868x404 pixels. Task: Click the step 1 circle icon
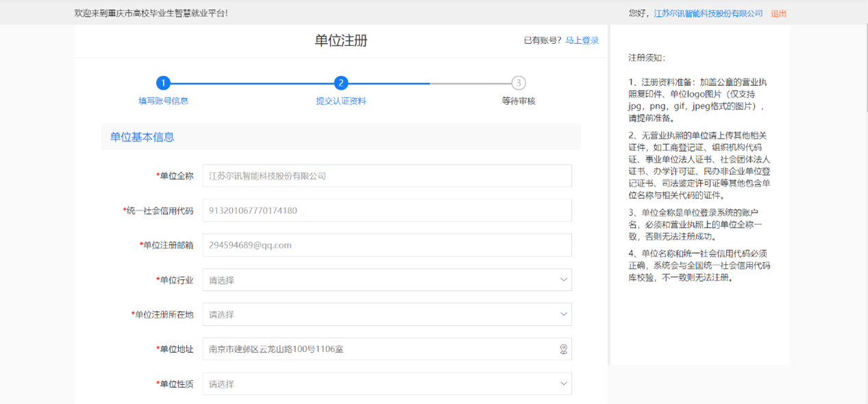pos(163,83)
